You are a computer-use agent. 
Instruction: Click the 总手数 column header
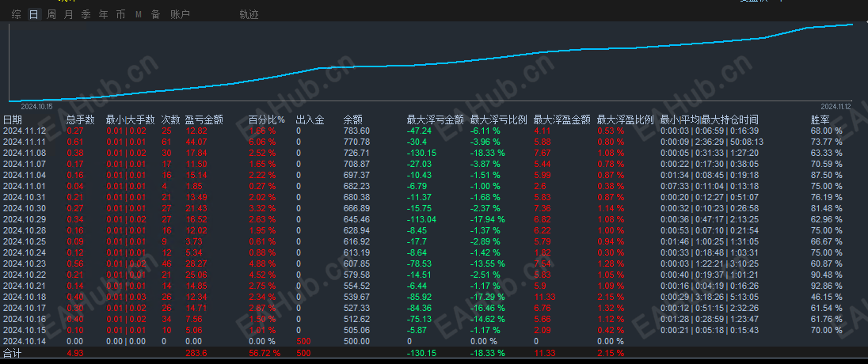(81, 119)
